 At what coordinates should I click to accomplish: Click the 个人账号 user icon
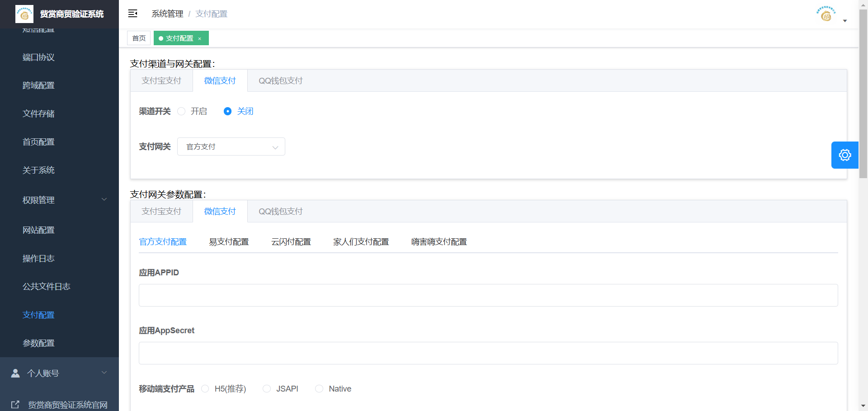(15, 373)
